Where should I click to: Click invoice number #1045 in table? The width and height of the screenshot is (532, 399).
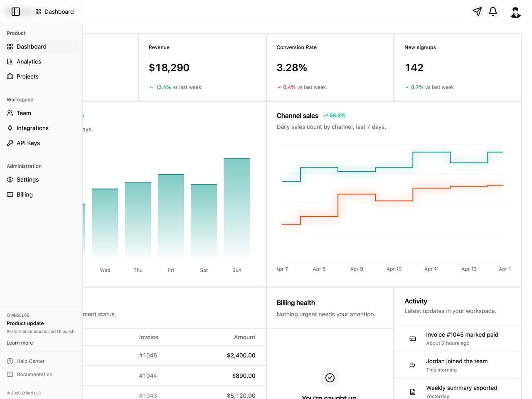[148, 355]
